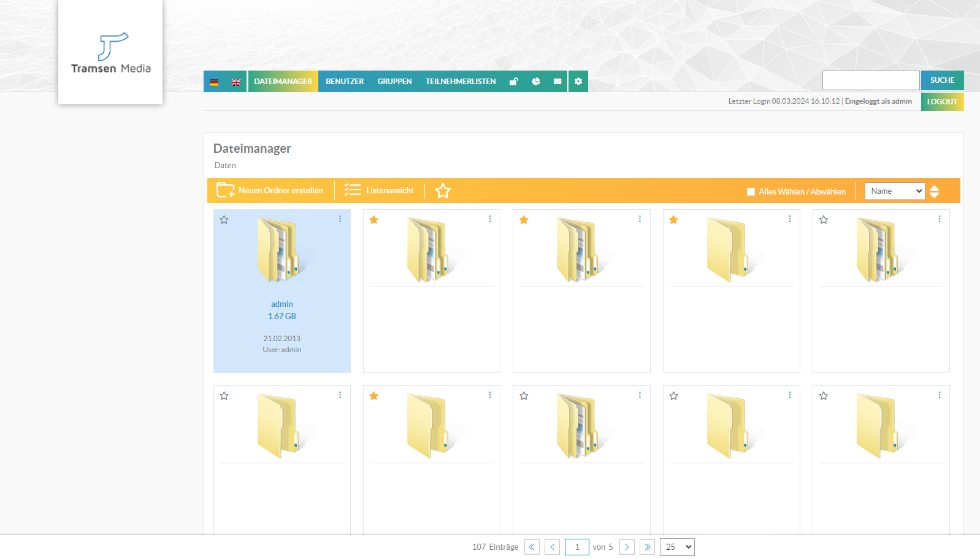
Task: Open the pie chart statistics icon
Action: [536, 82]
